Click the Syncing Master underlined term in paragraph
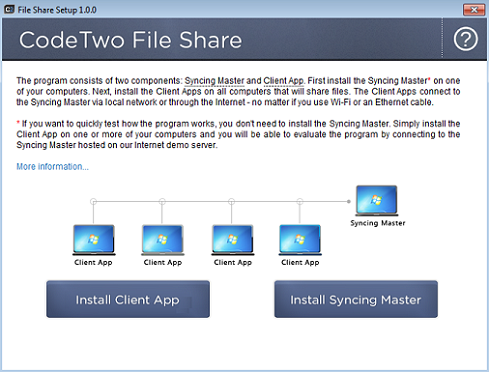This screenshot has height=372, width=489. tap(214, 81)
